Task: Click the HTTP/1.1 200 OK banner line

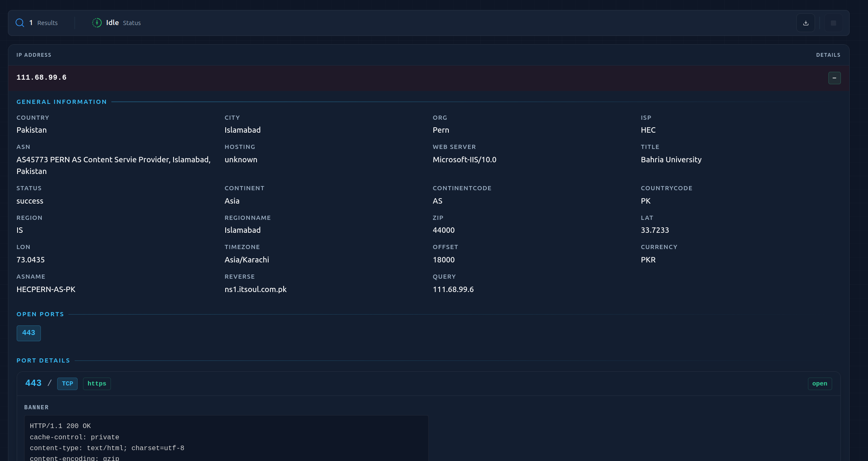Action: (60, 426)
